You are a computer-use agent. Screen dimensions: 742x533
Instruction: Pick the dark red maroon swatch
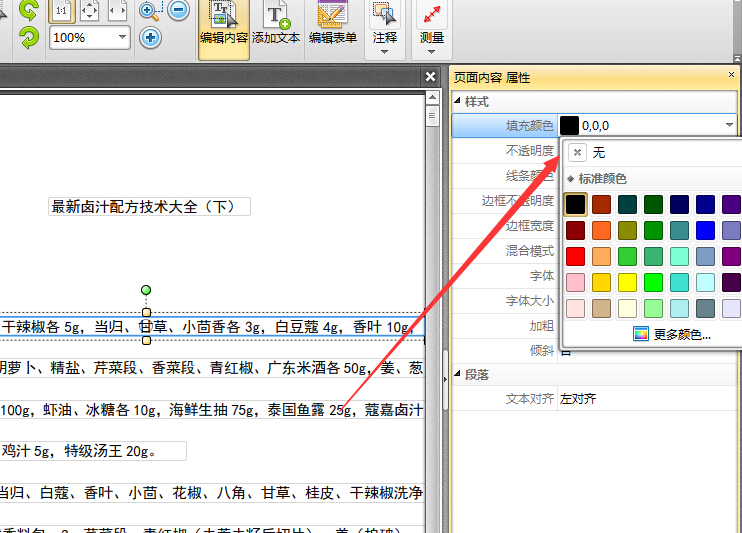(575, 231)
